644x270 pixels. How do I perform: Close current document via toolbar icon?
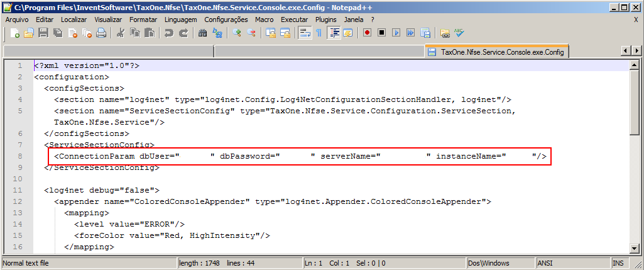73,33
